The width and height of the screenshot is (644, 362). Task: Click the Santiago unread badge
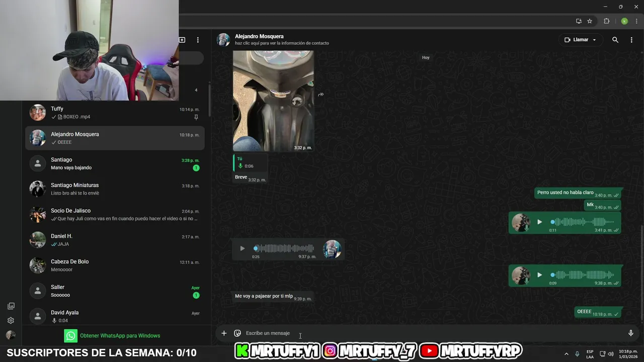click(x=196, y=168)
